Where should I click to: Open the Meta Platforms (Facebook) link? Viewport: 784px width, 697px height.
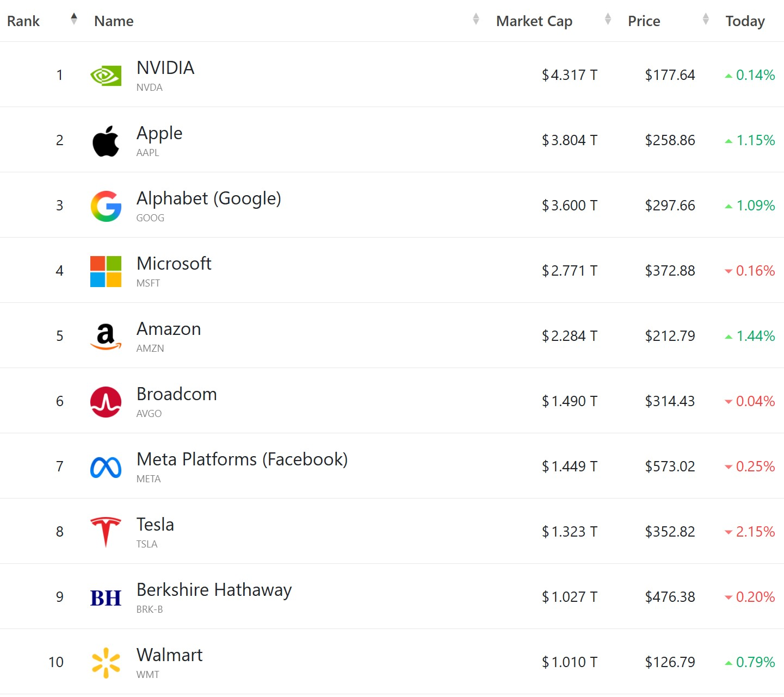242,459
